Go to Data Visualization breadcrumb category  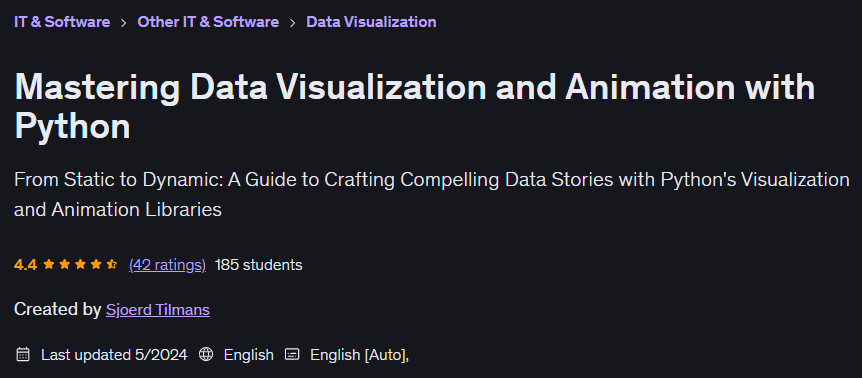click(371, 22)
